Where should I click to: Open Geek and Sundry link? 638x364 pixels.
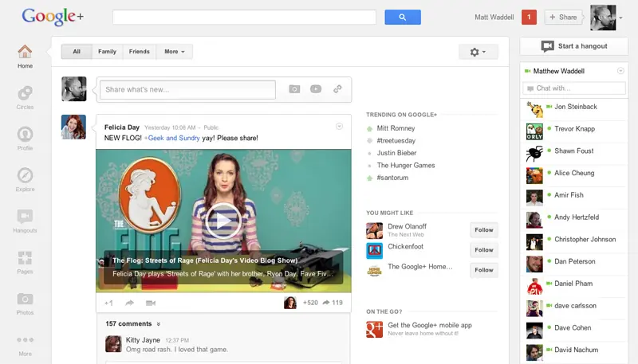click(173, 138)
